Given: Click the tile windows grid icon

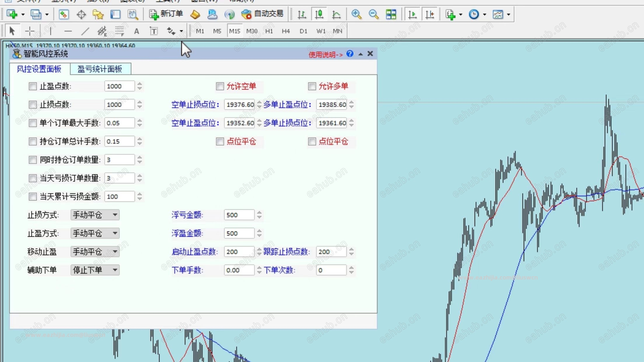Looking at the screenshot, I should [x=391, y=14].
